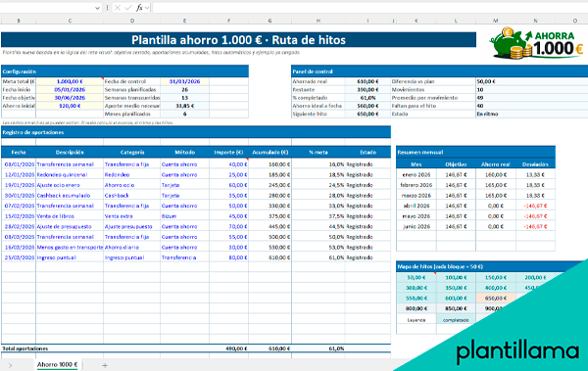Select Aporte medio necesario value '33,85 €'
Viewport: 588px width, 371px height.
tap(184, 106)
